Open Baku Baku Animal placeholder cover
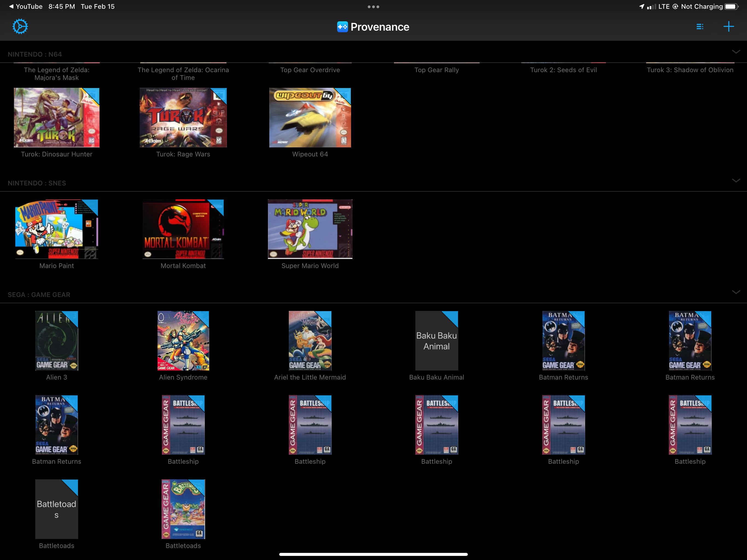The width and height of the screenshot is (747, 560). point(437,340)
